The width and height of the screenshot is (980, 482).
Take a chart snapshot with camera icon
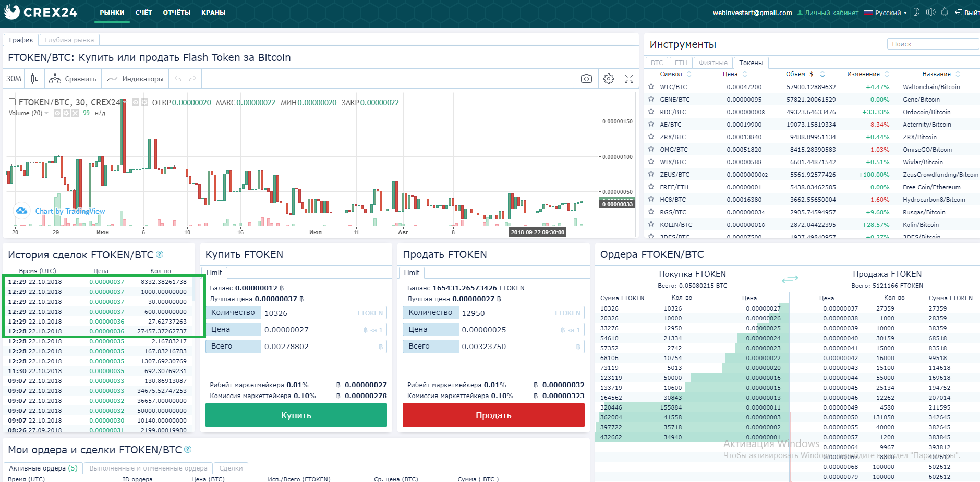pyautogui.click(x=586, y=79)
